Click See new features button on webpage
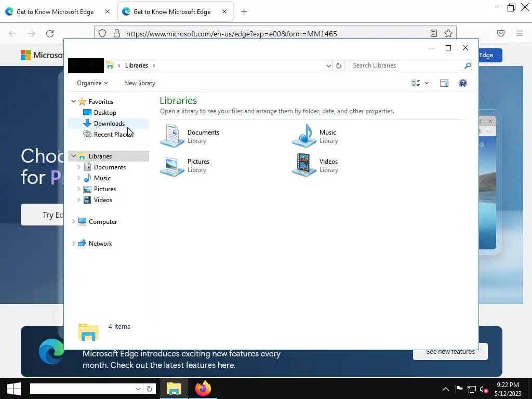Viewport: 532px width, 399px height. pyautogui.click(x=450, y=354)
